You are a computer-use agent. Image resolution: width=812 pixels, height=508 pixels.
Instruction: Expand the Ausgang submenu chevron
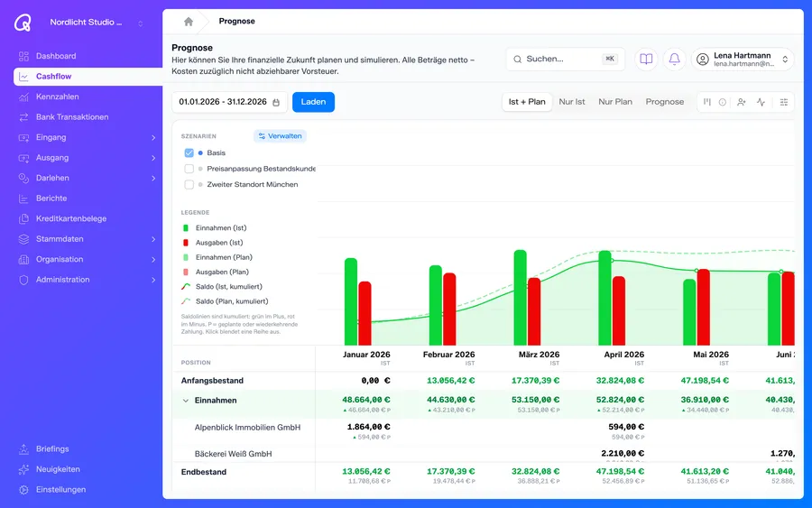(x=153, y=157)
